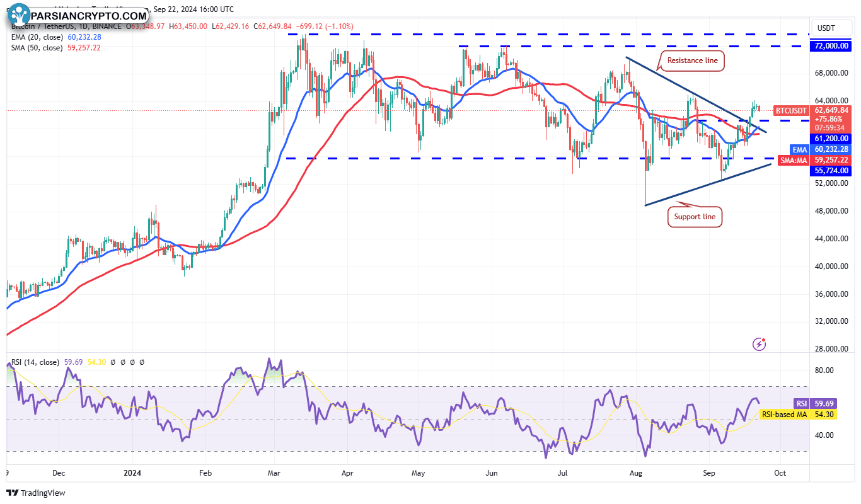Click the red SMA:MA tag on price scale

point(794,161)
